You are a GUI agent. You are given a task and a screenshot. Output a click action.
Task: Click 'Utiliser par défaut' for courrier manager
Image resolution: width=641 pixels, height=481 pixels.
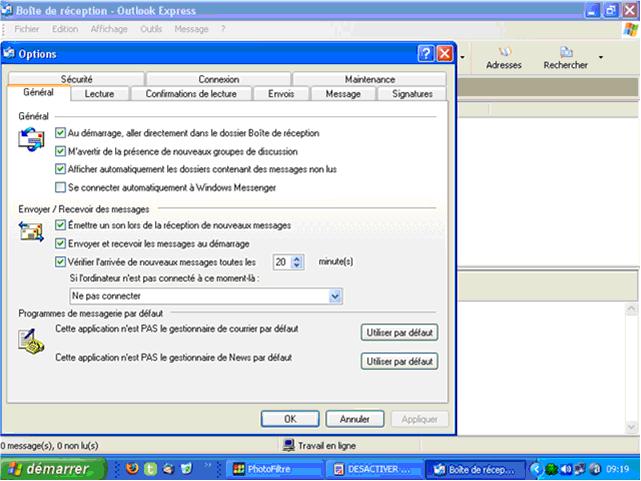tap(399, 332)
